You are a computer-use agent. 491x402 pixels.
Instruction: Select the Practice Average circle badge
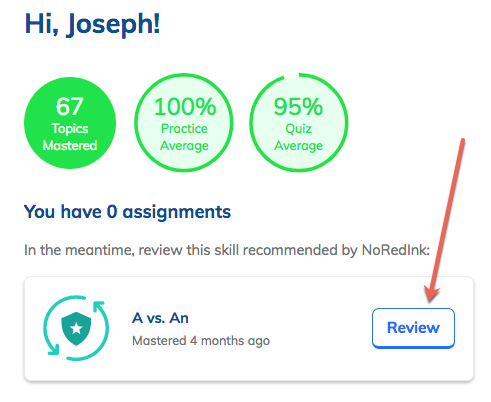coord(184,123)
